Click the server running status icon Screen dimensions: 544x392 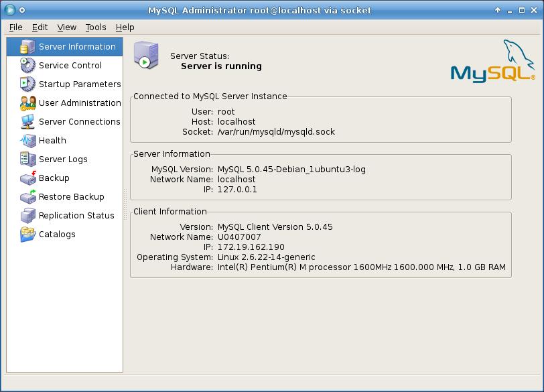pyautogui.click(x=146, y=55)
